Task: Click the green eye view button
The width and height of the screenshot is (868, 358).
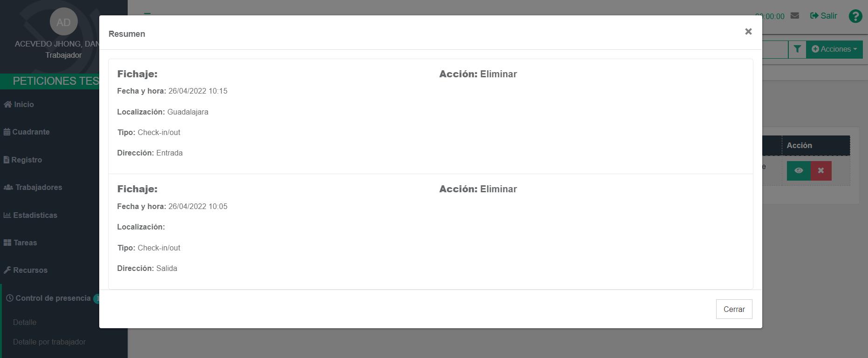Action: pyautogui.click(x=799, y=170)
